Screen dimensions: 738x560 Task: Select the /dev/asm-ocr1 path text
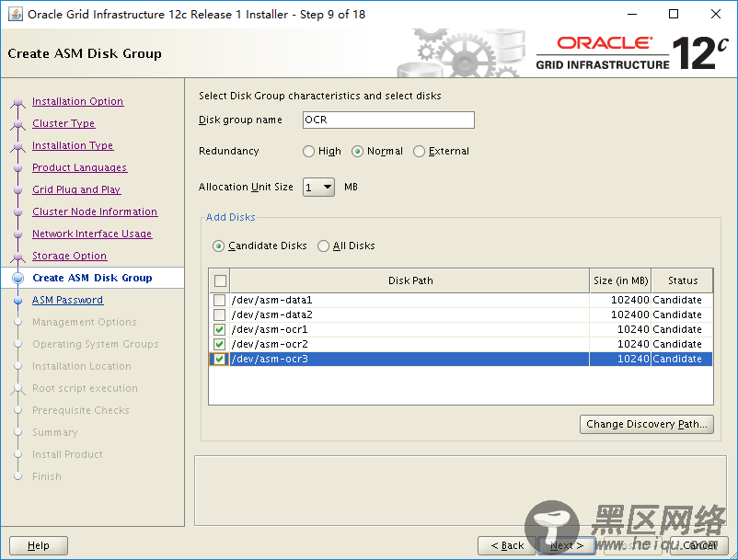(270, 329)
